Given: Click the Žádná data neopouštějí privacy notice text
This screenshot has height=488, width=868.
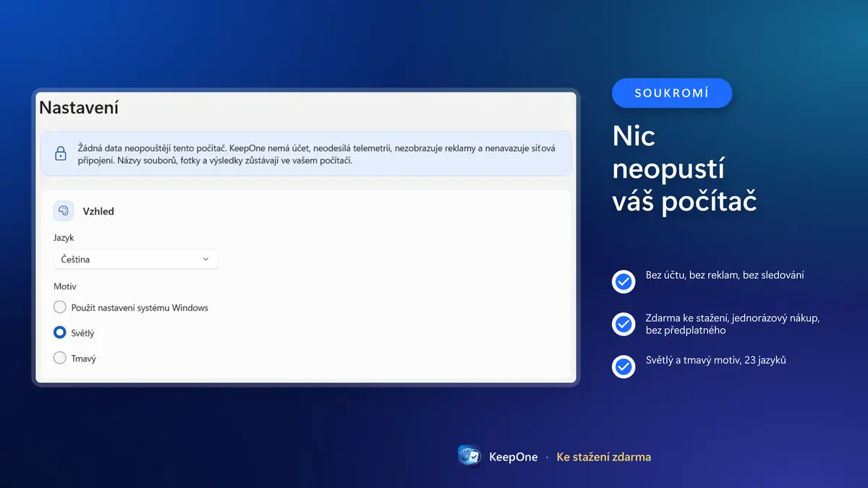Looking at the screenshot, I should 317,154.
